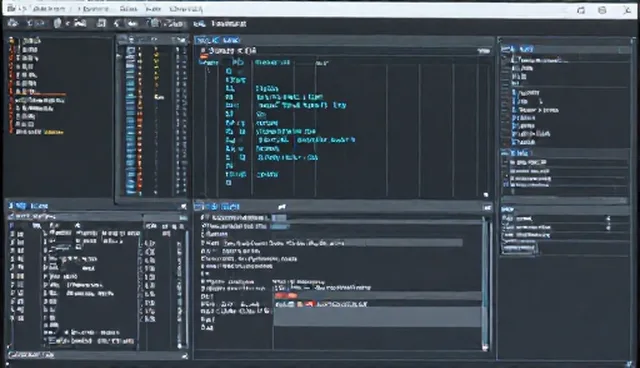Screen dimensions: 640x368
Task: Minimize the application window
Action: (x=581, y=10)
